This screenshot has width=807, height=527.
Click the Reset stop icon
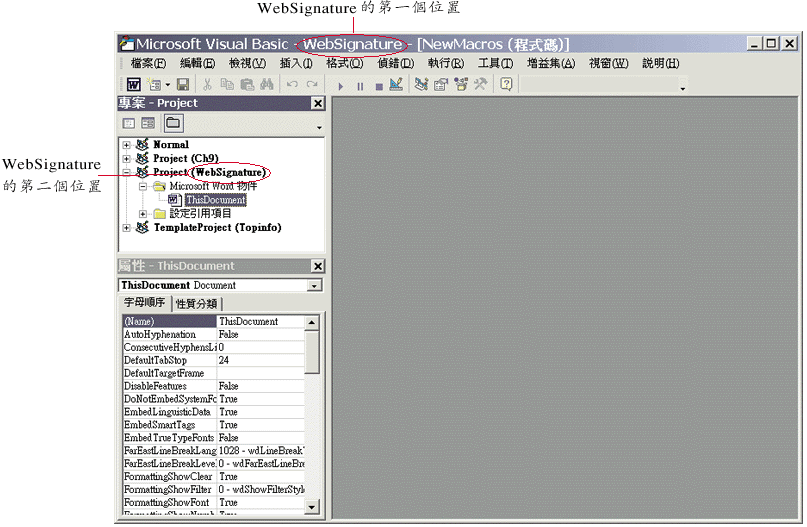click(x=379, y=86)
